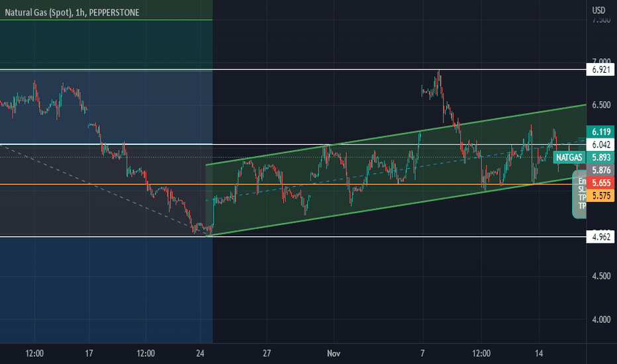The image size is (617, 364).
Task: Click the 4.000 price axis value
Action: pos(601,319)
